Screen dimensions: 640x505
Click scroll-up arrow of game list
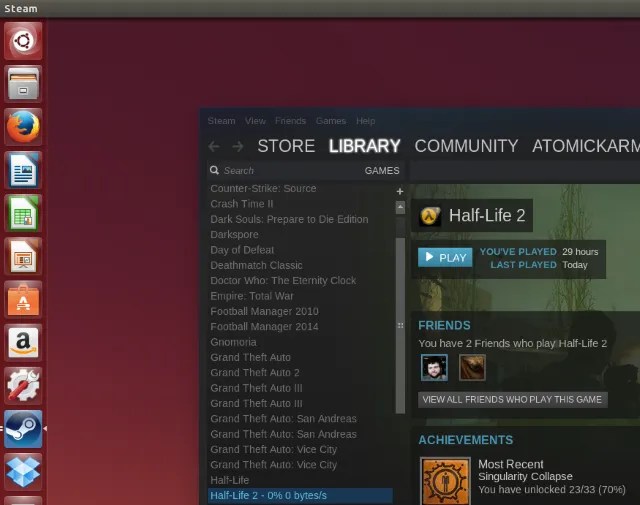tap(400, 207)
